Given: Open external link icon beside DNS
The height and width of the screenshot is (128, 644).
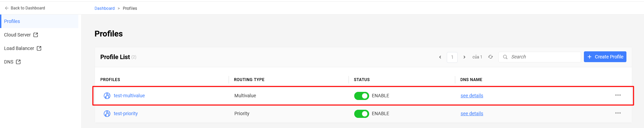Looking at the screenshot, I should coord(19,62).
